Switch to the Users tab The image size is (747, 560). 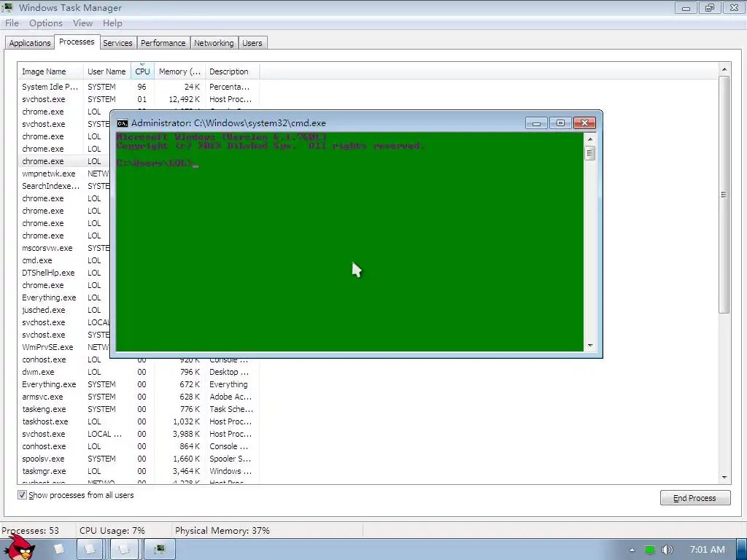pyautogui.click(x=252, y=43)
